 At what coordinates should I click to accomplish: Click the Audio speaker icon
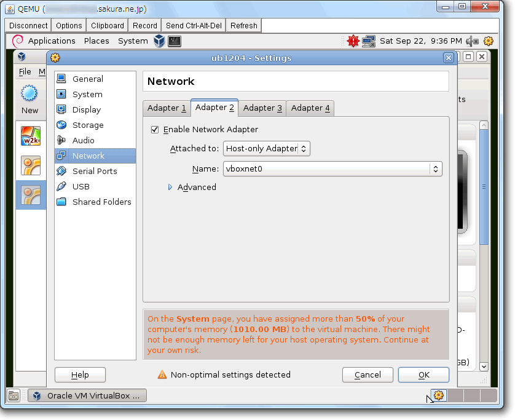point(61,140)
